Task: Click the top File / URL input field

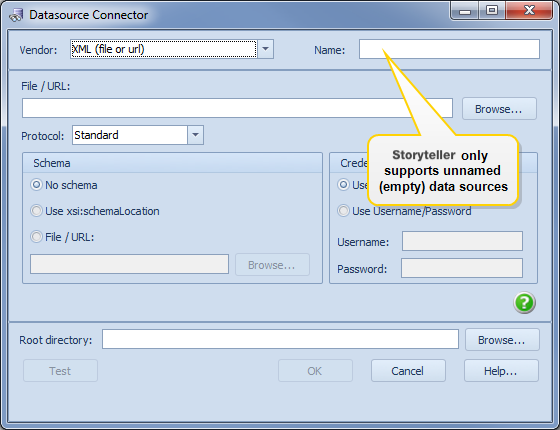Action: (238, 108)
